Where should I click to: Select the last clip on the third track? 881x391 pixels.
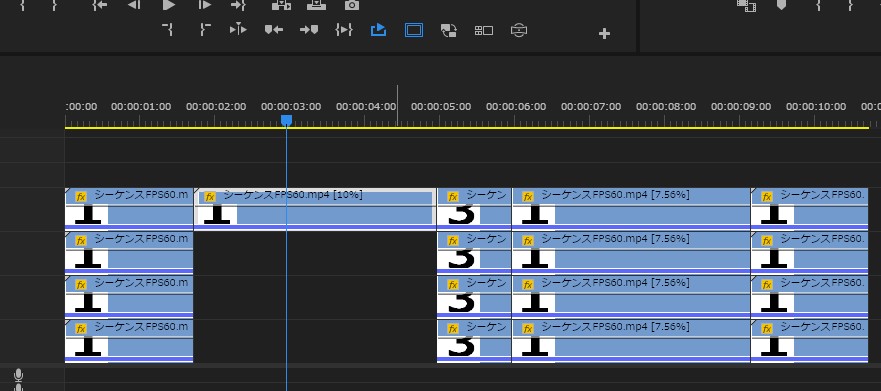810,297
